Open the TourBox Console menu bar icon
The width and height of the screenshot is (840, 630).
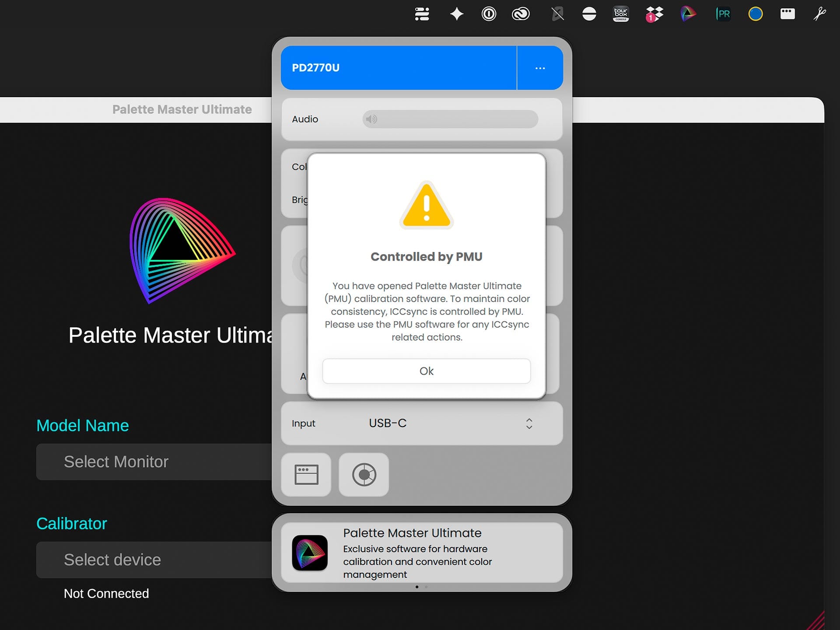pyautogui.click(x=621, y=14)
